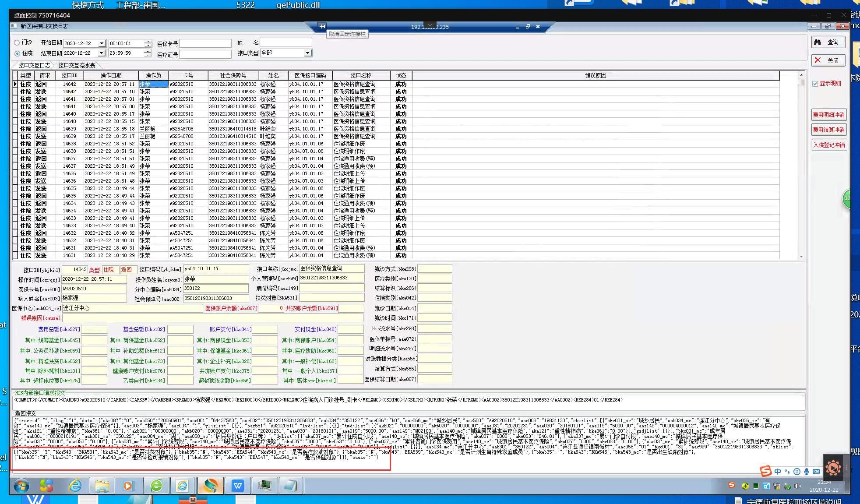Viewport: 860px width, 504px height.
Task: Click the 医保卡号 input field
Action: pos(205,43)
